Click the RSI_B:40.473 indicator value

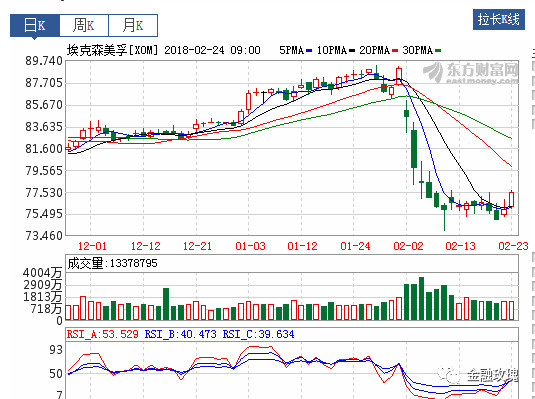[180, 334]
